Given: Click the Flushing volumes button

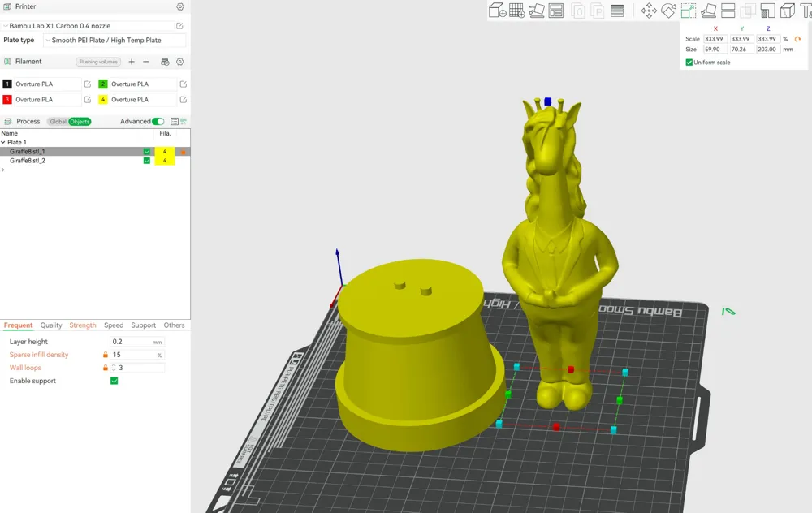Looking at the screenshot, I should coord(97,61).
